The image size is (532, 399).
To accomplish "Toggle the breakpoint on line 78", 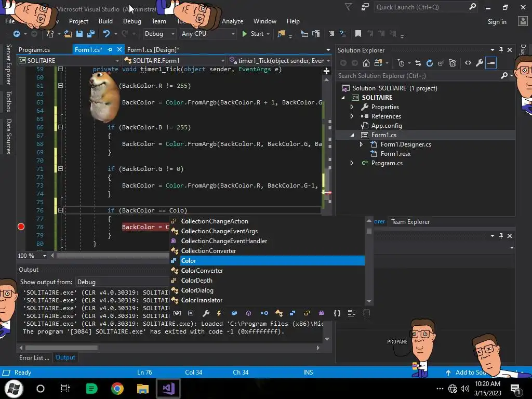I will (x=21, y=227).
